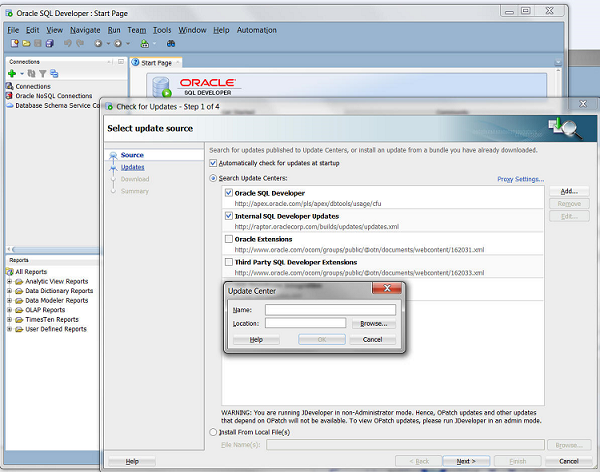Click the Check for Updates dialog title icon

[109, 106]
